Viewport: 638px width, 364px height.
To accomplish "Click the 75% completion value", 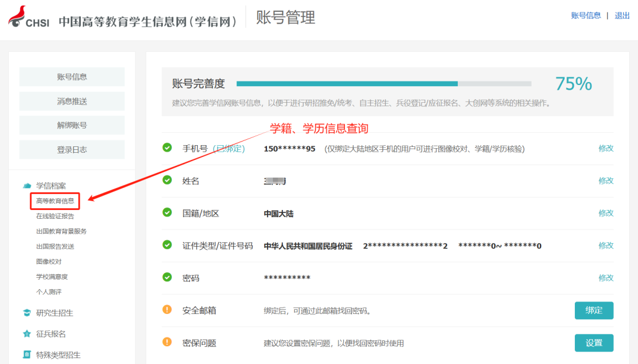I will [x=574, y=84].
